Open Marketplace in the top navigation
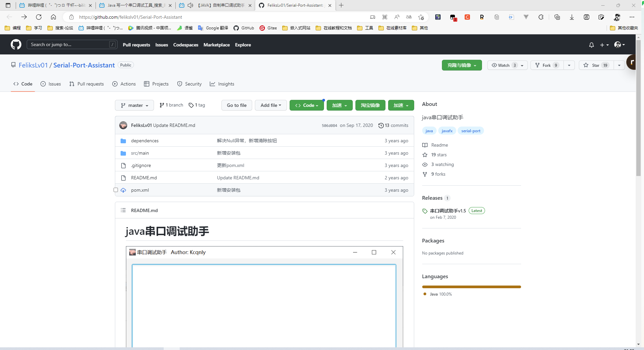 pos(216,45)
